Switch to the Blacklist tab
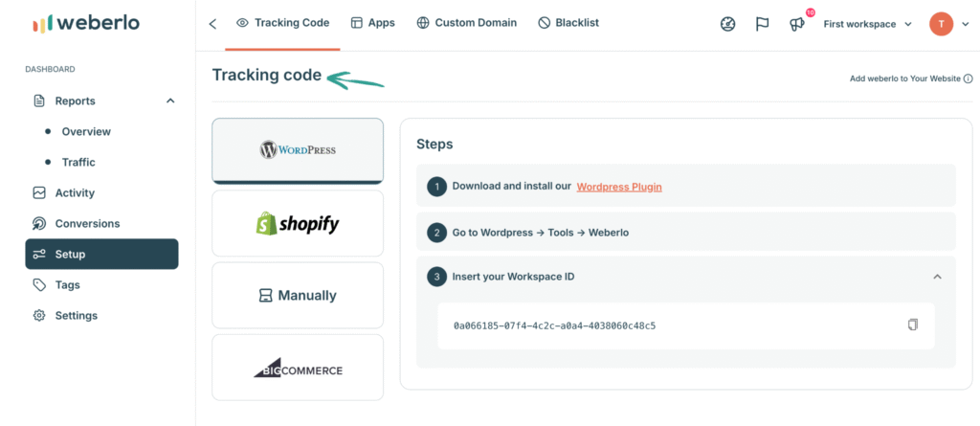The image size is (980, 426). click(x=568, y=23)
